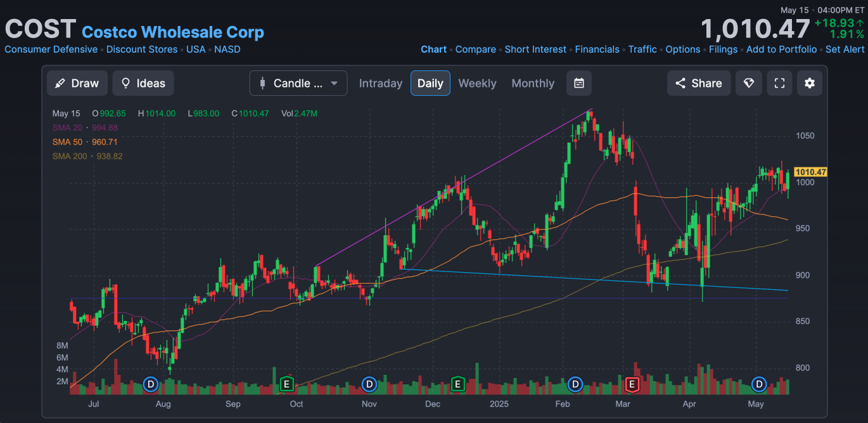Click the close value C1010.47
The width and height of the screenshot is (868, 423).
point(250,114)
